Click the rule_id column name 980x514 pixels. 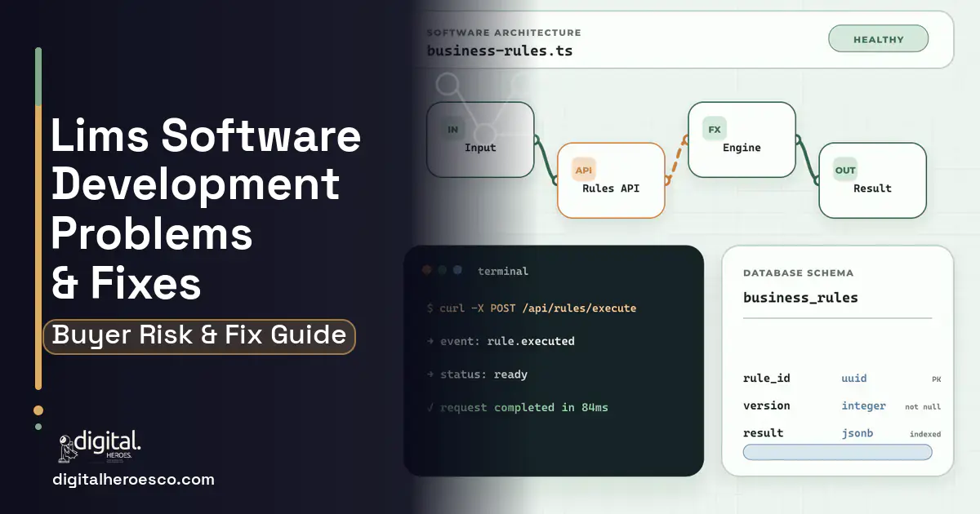(x=767, y=379)
